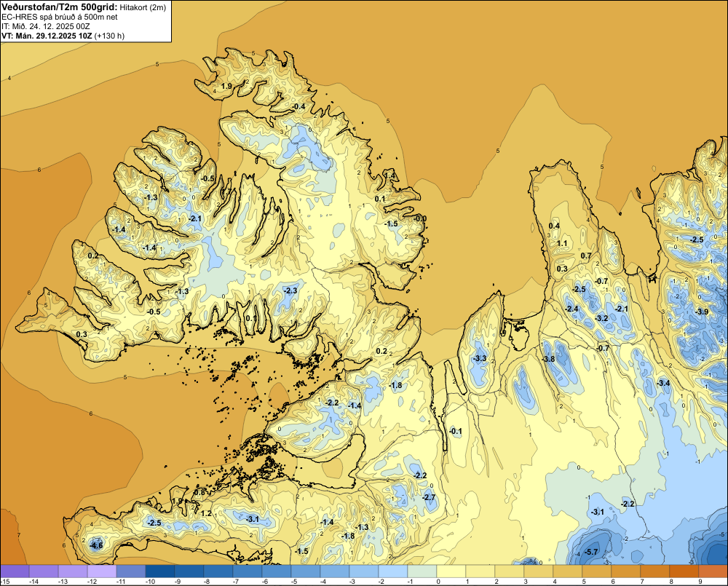The image size is (728, 586).
Task: Click the valid time VT: Mán. 29.12.2025 10Z
Action: click(47, 36)
